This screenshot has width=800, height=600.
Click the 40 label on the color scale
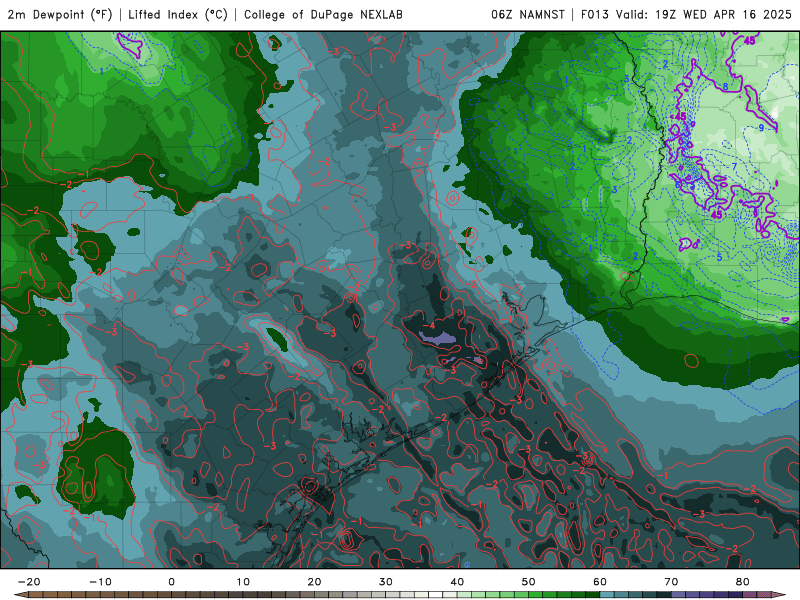(x=457, y=582)
